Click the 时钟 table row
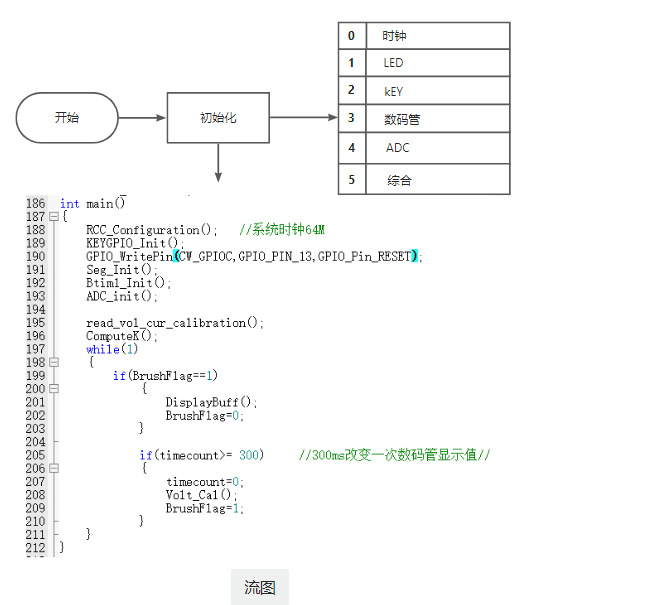The image size is (662, 605). tap(424, 36)
